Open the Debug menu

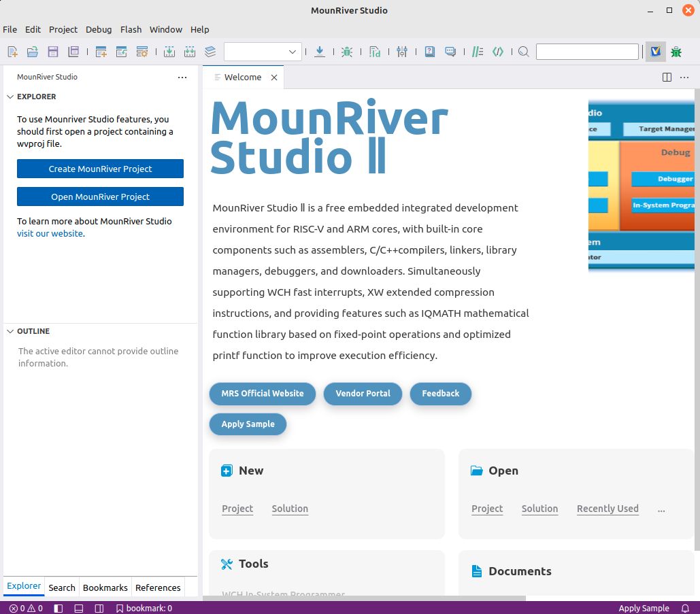pos(99,29)
